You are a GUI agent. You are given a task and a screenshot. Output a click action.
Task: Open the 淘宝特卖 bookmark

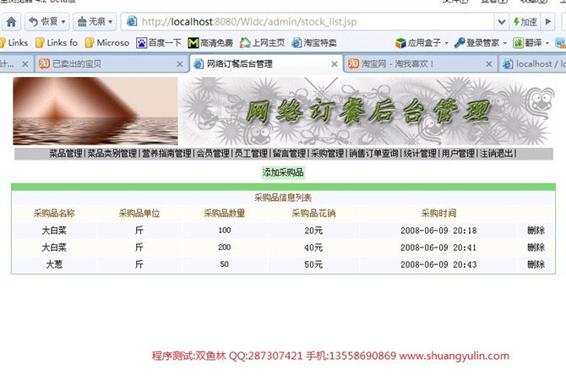coord(314,43)
